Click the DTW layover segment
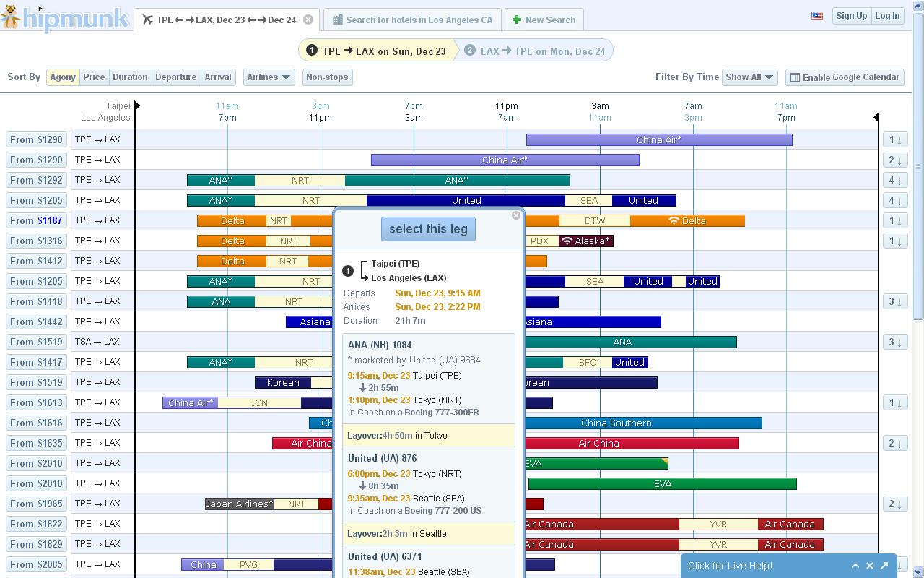Screen dimensions: 924x578 [595, 220]
